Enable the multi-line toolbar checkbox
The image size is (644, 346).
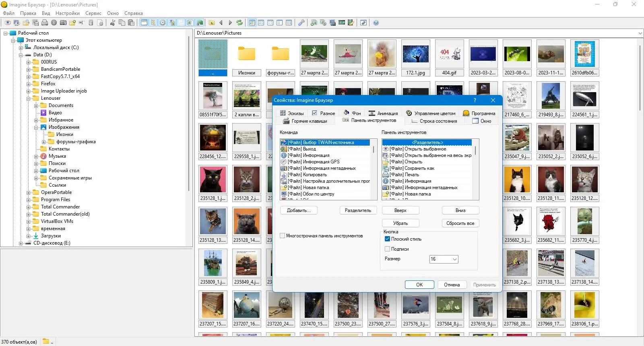coord(283,236)
